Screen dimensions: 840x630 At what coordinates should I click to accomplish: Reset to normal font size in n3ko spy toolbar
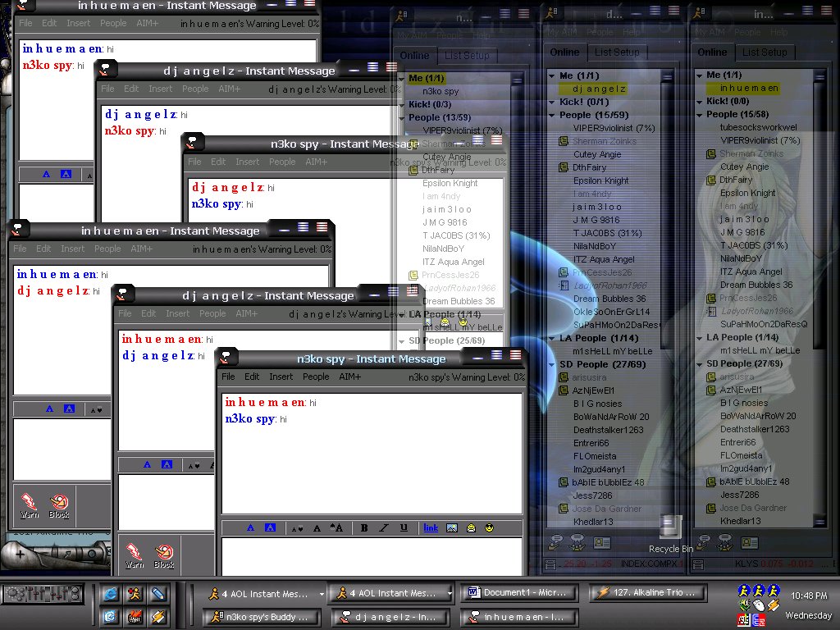coord(317,528)
